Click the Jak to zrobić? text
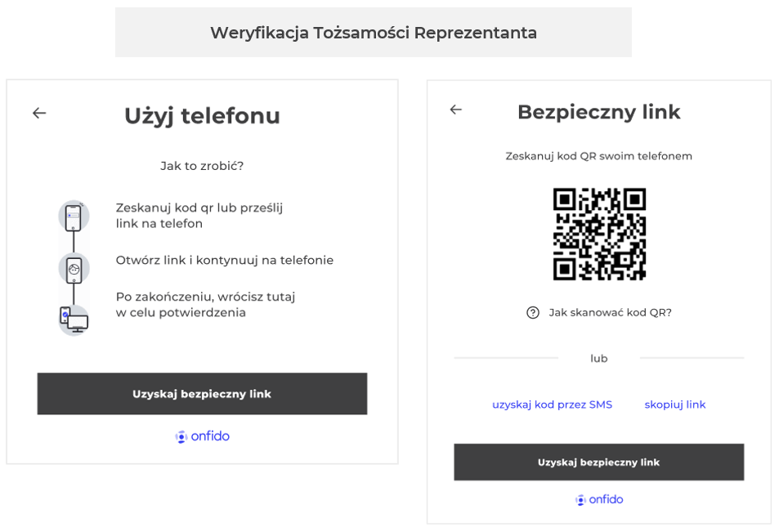The width and height of the screenshot is (779, 532). coord(202,166)
